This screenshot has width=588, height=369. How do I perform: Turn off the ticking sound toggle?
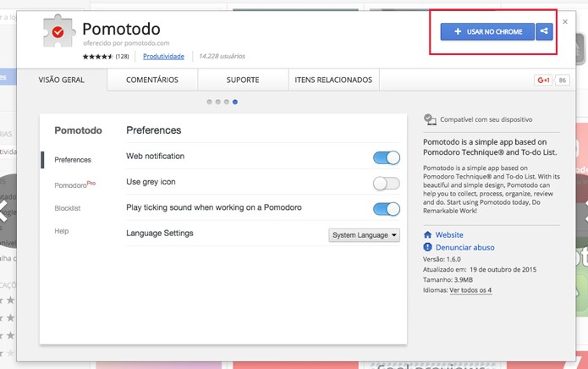point(387,209)
